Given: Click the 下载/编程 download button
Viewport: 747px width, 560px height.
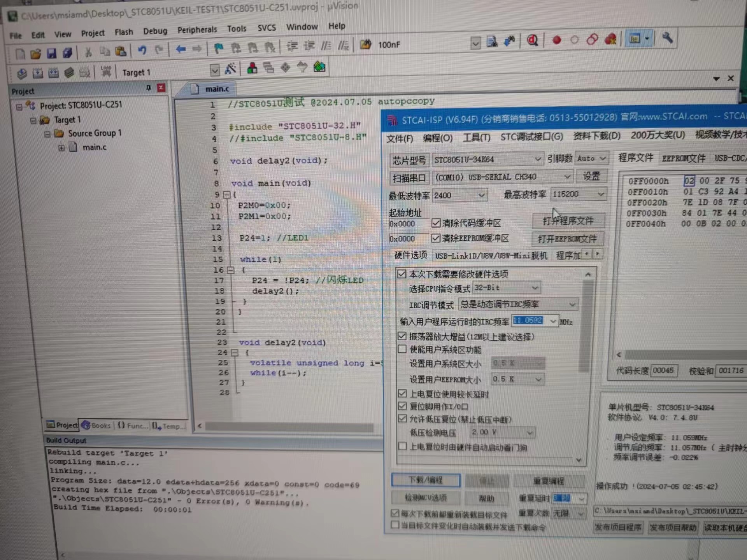Looking at the screenshot, I should (426, 480).
